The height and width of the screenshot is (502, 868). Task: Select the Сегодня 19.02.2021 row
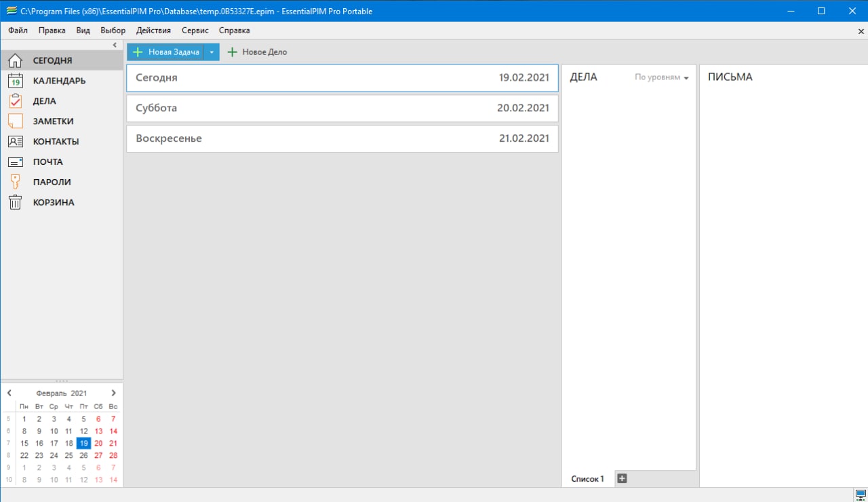342,78
